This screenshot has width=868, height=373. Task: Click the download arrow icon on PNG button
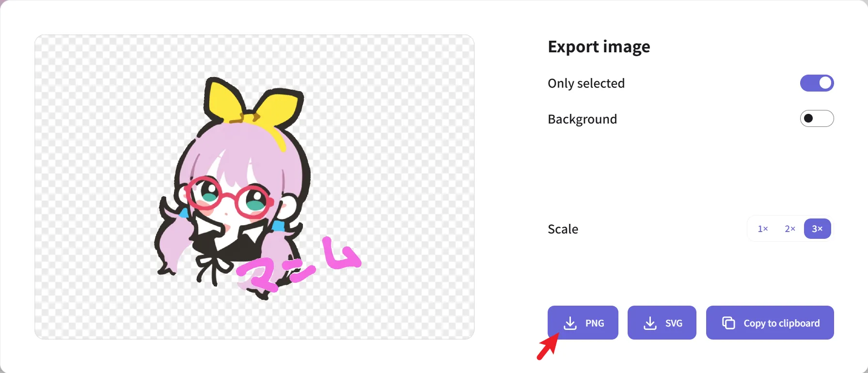pyautogui.click(x=570, y=323)
